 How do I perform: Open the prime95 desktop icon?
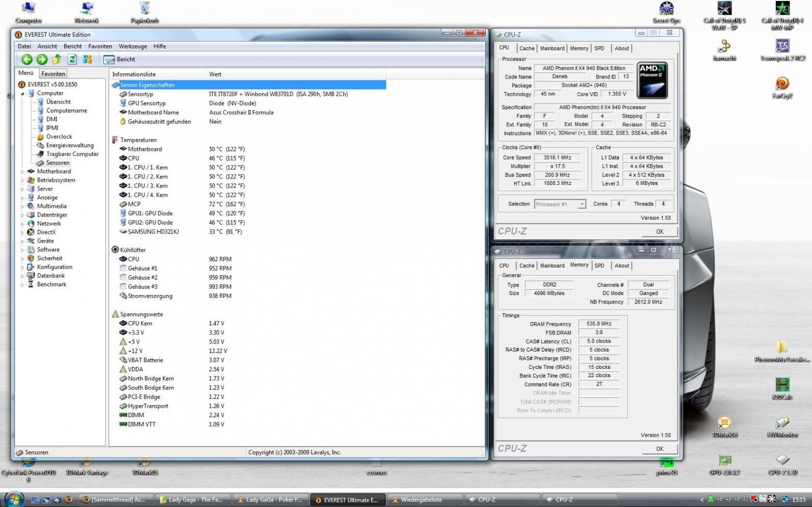coord(667,466)
